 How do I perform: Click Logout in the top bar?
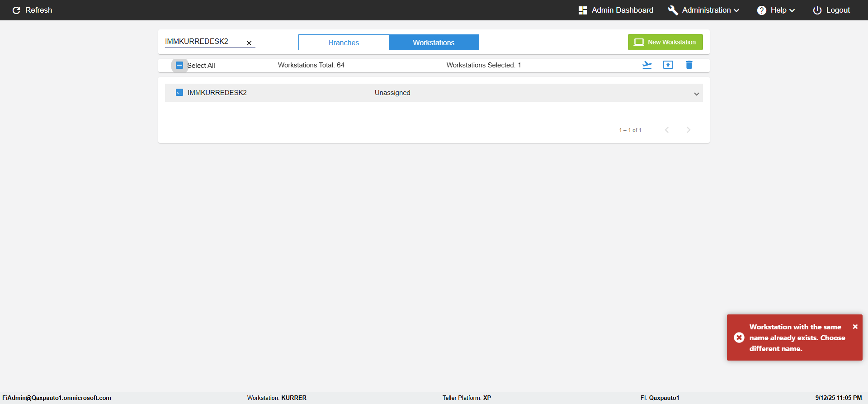coord(831,10)
